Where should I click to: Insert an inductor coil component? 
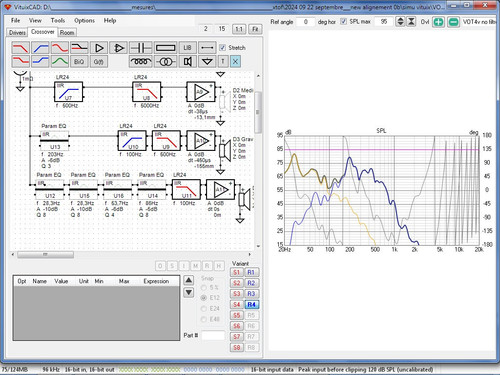(x=140, y=62)
